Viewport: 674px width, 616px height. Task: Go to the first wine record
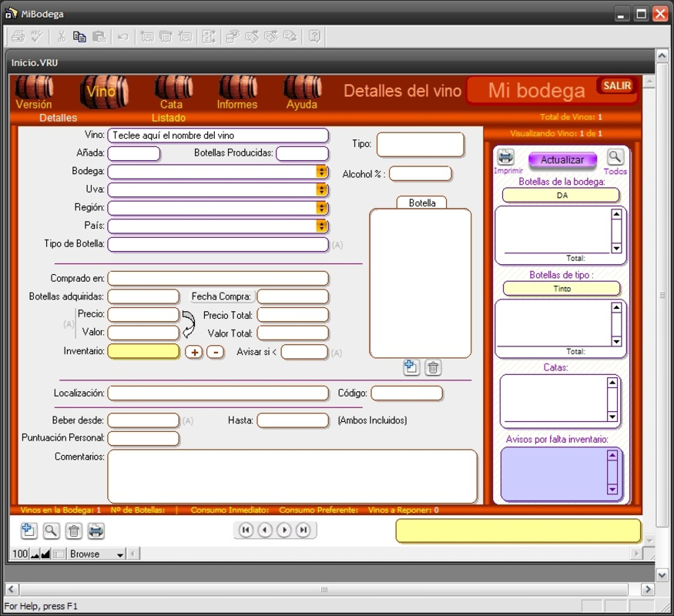click(246, 530)
